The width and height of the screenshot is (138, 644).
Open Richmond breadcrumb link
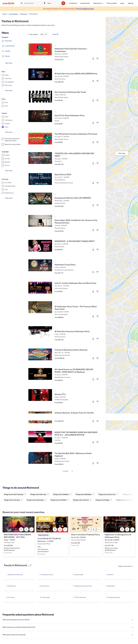point(24,14)
